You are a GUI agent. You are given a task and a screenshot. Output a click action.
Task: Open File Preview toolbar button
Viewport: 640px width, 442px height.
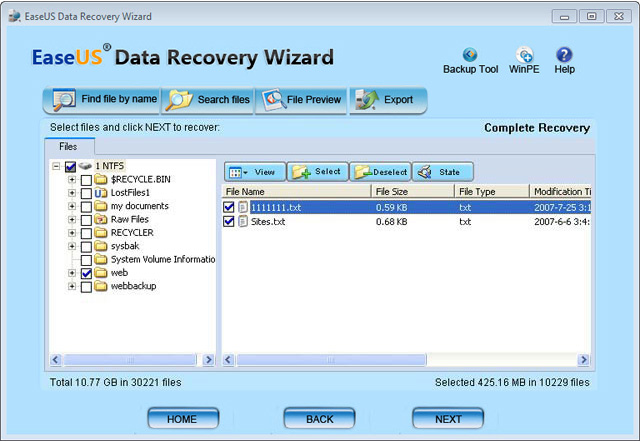tap(301, 100)
